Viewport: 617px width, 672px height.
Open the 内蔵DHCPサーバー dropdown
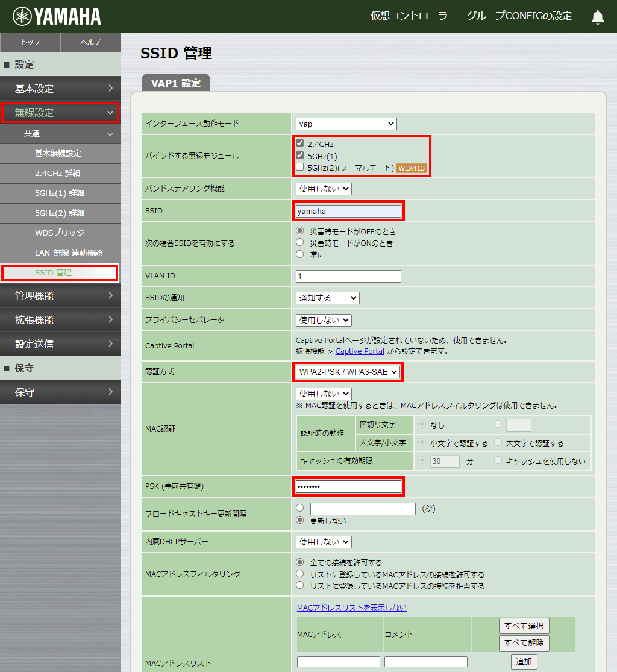323,541
